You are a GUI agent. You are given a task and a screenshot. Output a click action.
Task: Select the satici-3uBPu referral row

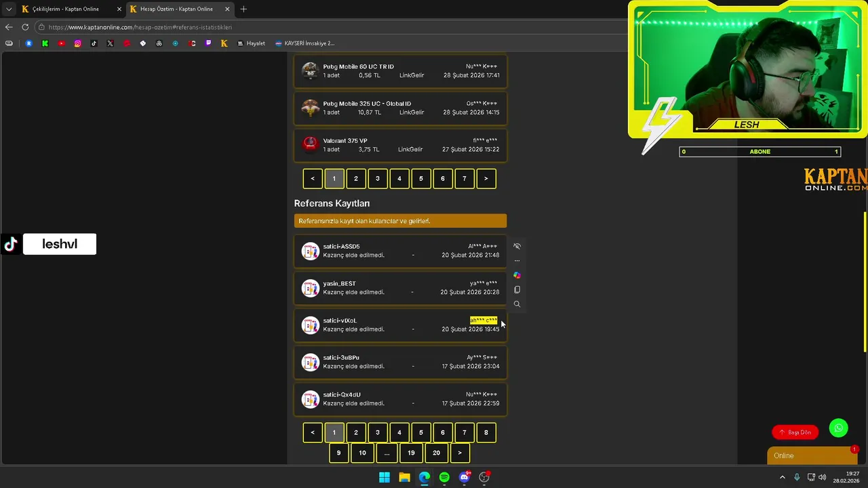(x=400, y=362)
